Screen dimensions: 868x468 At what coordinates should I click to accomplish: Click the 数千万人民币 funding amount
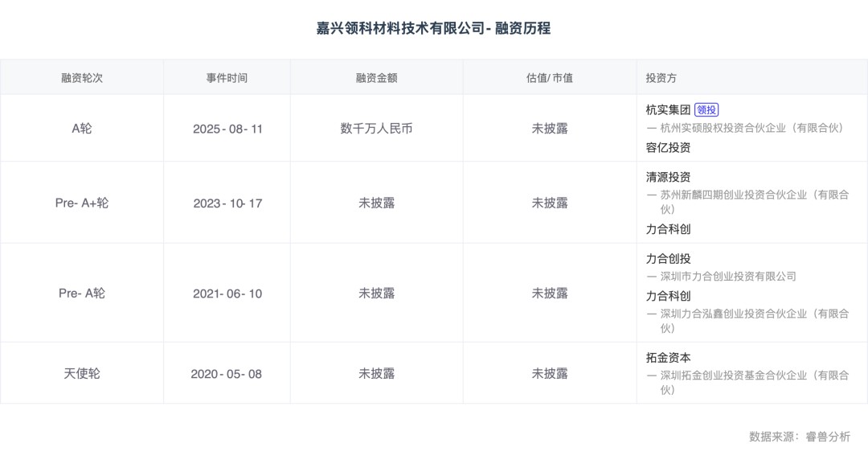(376, 129)
